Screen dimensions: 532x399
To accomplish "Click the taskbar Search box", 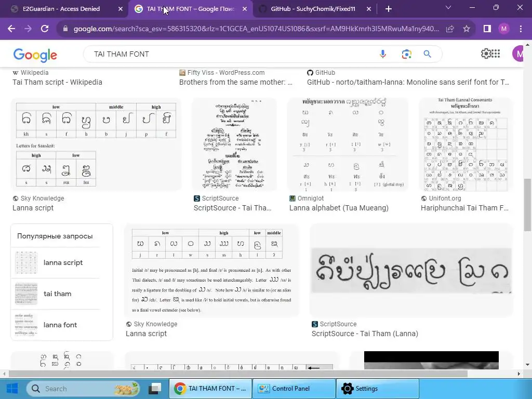I will click(x=84, y=389).
